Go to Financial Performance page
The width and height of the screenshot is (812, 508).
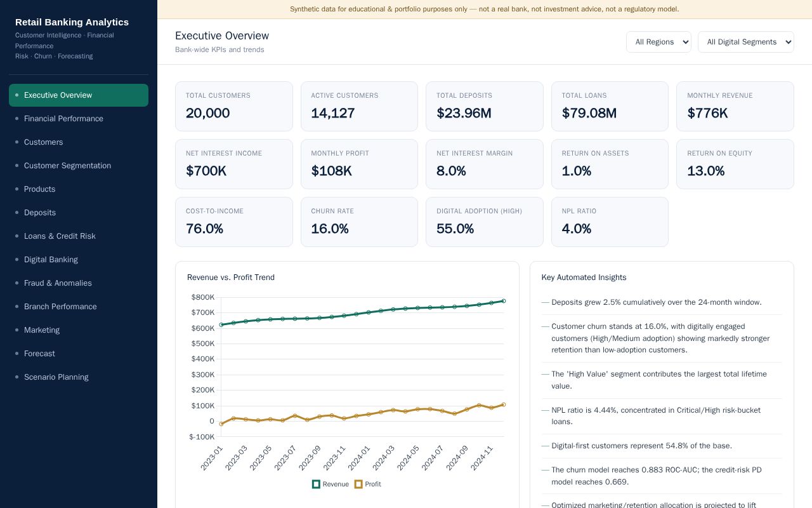(x=79, y=119)
